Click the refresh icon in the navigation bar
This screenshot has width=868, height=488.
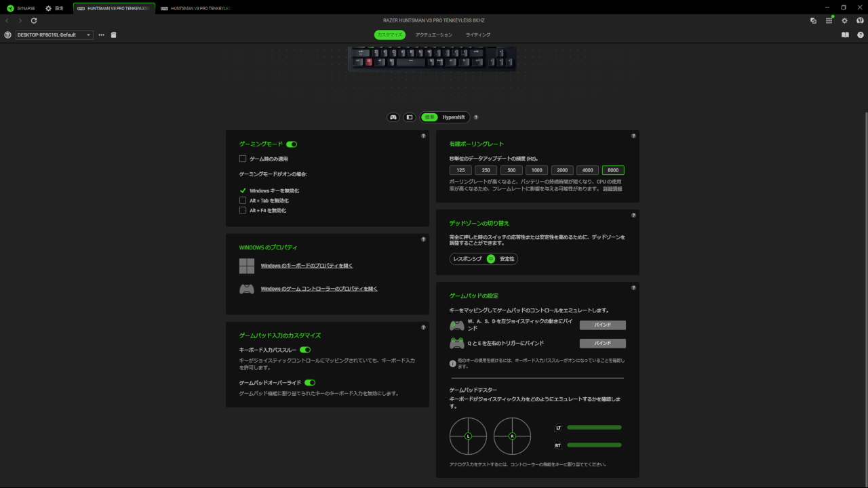point(34,21)
